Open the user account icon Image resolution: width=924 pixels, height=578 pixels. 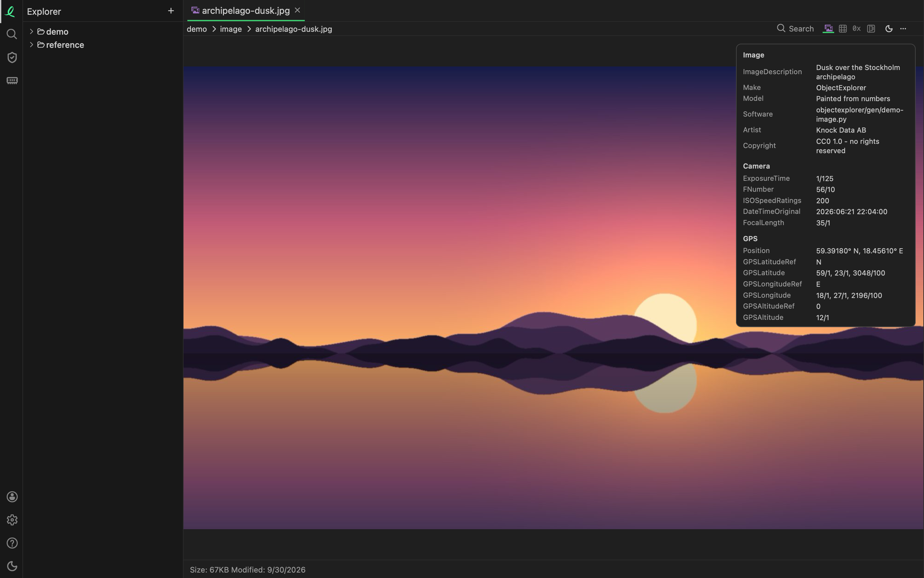12,496
